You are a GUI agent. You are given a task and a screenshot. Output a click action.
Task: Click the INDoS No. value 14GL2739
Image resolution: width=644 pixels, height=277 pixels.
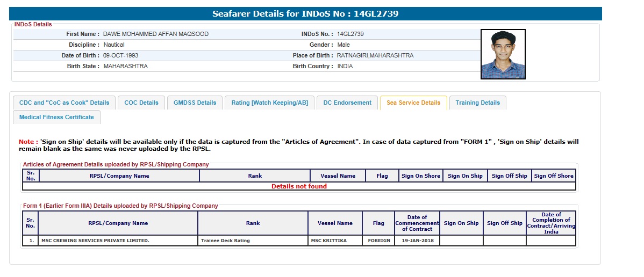[x=350, y=34]
